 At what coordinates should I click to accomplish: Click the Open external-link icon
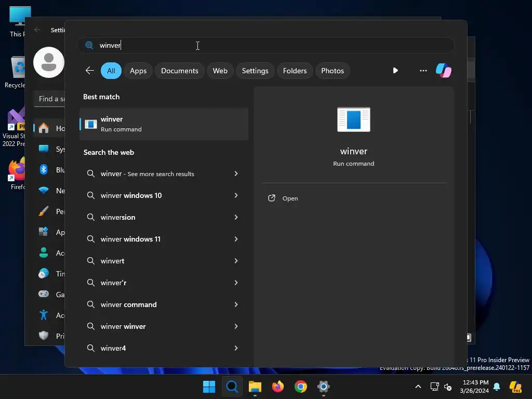pos(271,198)
